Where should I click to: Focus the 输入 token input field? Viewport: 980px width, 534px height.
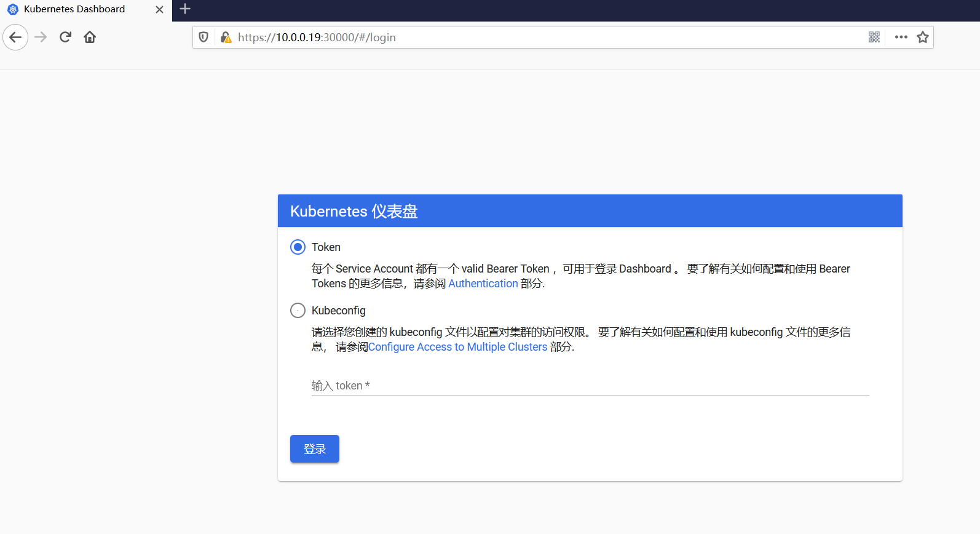590,386
